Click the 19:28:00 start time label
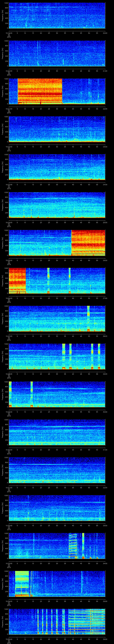Image resolution: width=114 pixels, height=644 pixels. [x=9, y=374]
